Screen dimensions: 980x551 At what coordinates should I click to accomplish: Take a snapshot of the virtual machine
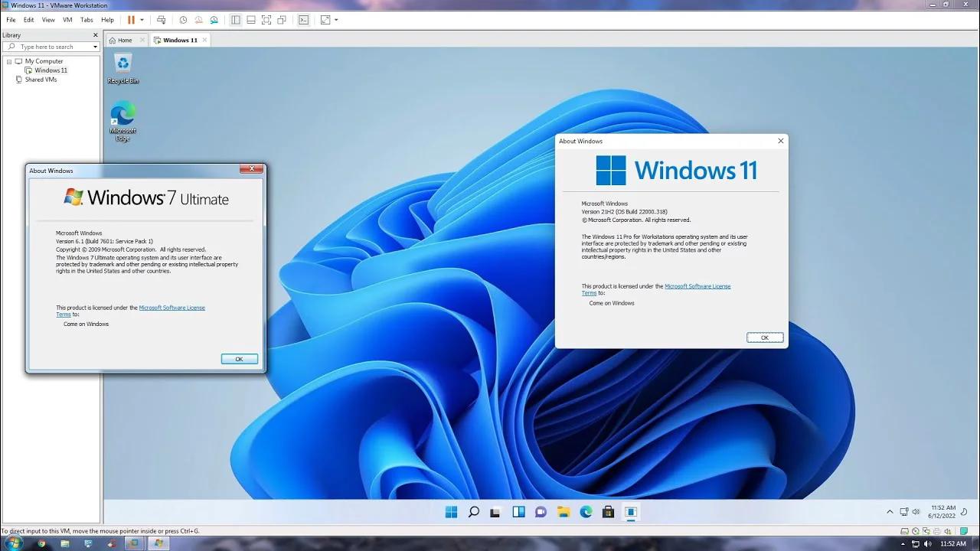coord(182,20)
